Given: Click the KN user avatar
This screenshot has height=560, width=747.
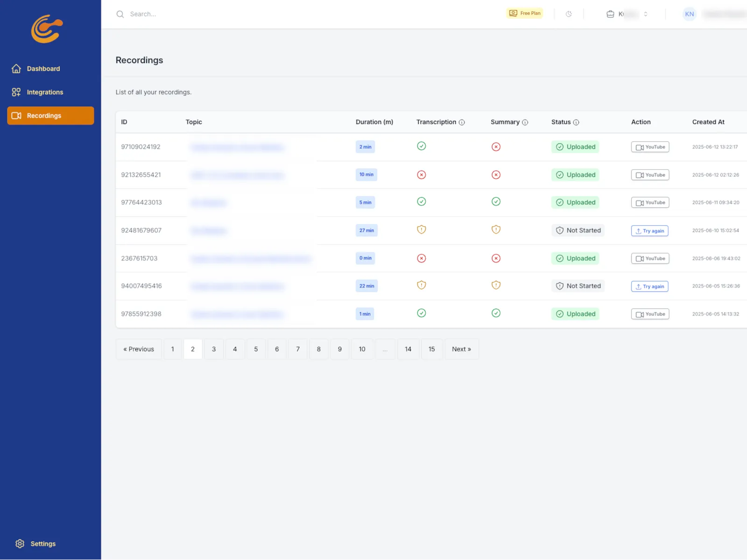Looking at the screenshot, I should point(689,14).
